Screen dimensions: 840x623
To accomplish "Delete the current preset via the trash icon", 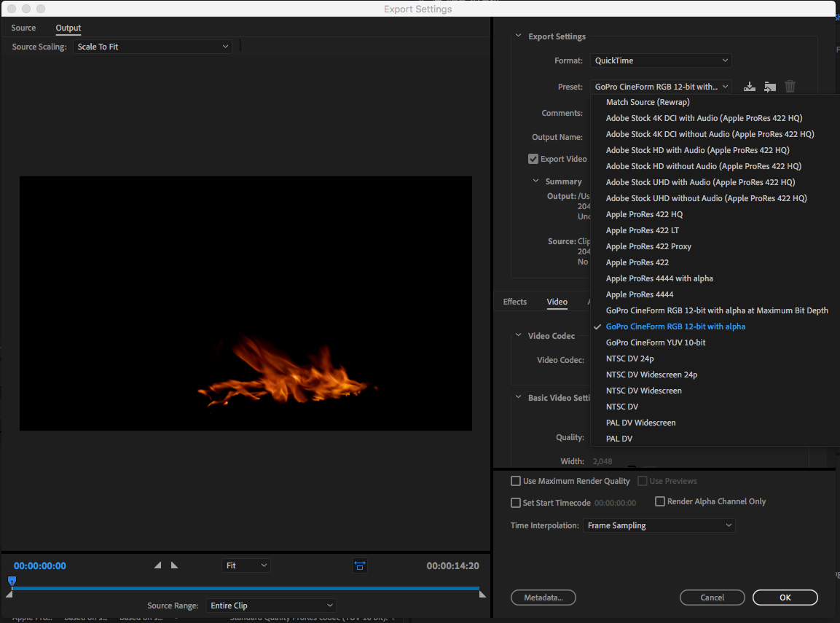I will 790,86.
